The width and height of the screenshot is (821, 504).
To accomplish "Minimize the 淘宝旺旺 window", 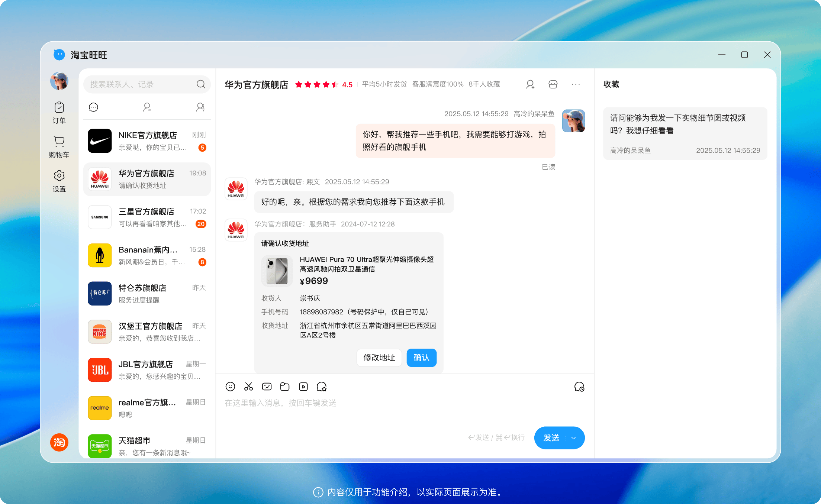I will pyautogui.click(x=722, y=55).
